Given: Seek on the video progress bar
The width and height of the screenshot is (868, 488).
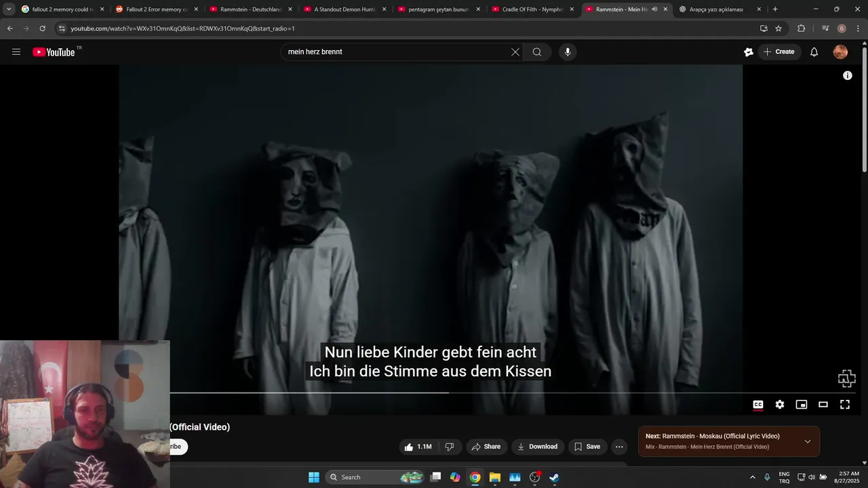Looking at the screenshot, I should tap(512, 392).
